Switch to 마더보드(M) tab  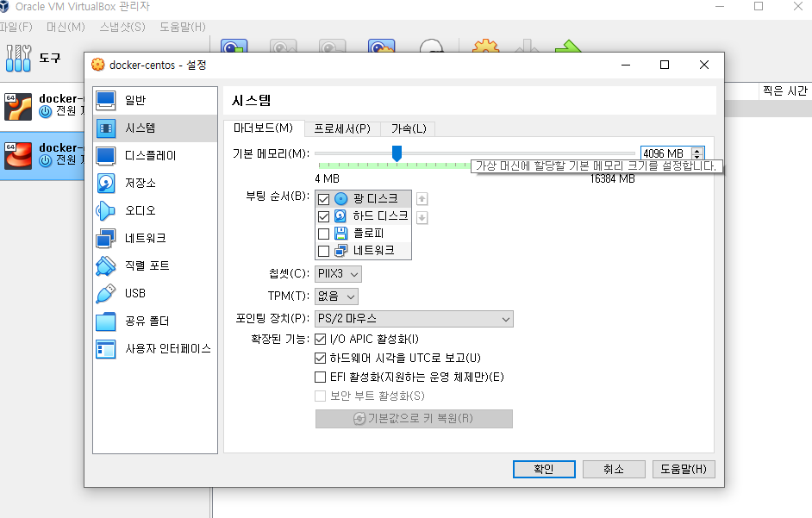pyautogui.click(x=264, y=128)
